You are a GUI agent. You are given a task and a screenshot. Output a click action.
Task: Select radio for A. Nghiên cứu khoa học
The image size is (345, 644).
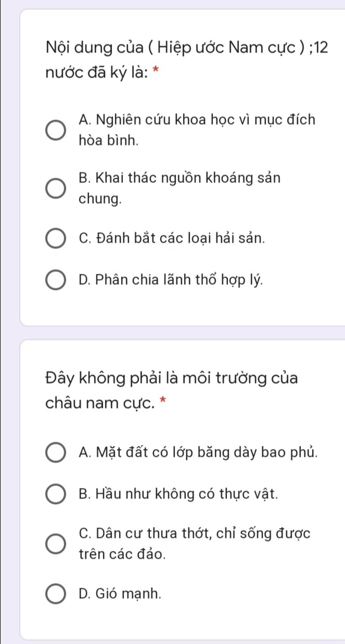(x=56, y=130)
